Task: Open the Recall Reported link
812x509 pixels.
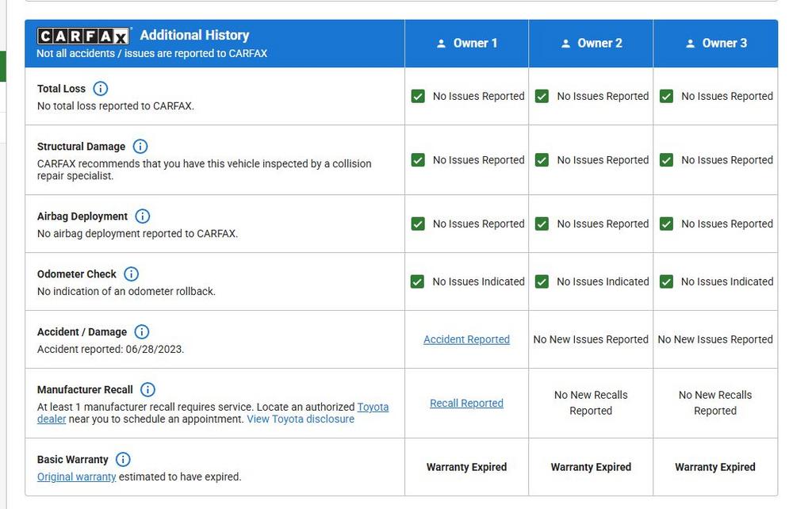Action: pyautogui.click(x=466, y=404)
